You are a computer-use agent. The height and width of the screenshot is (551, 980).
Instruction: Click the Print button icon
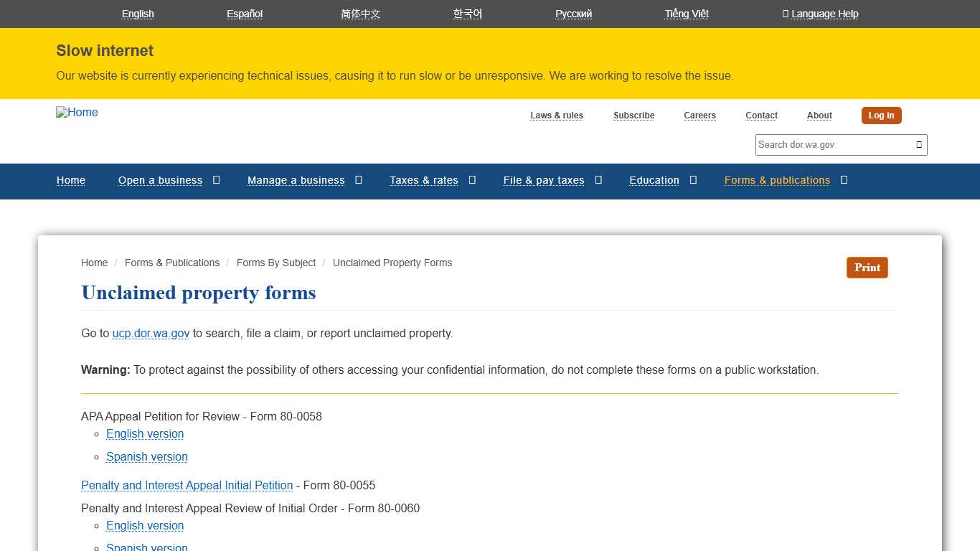(x=867, y=267)
